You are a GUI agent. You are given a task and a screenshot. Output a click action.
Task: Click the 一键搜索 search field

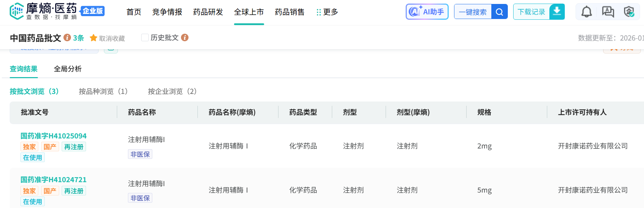click(473, 12)
